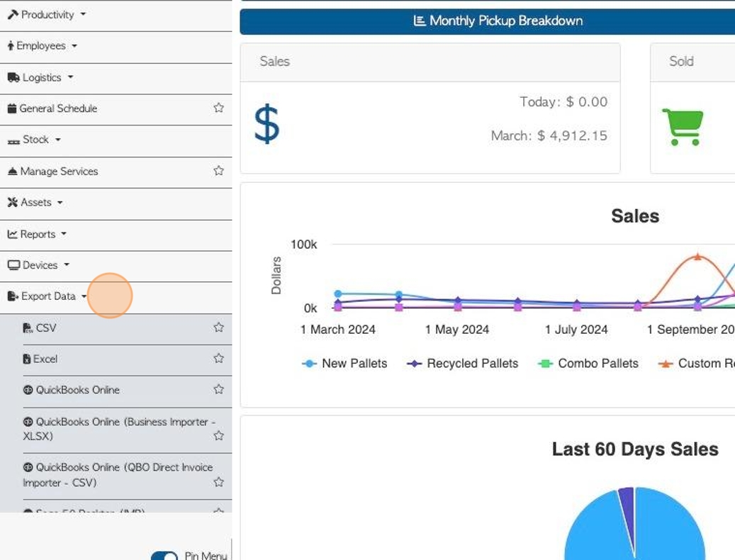Click the Manage Services bell icon
This screenshot has height=560, width=735.
[13, 171]
